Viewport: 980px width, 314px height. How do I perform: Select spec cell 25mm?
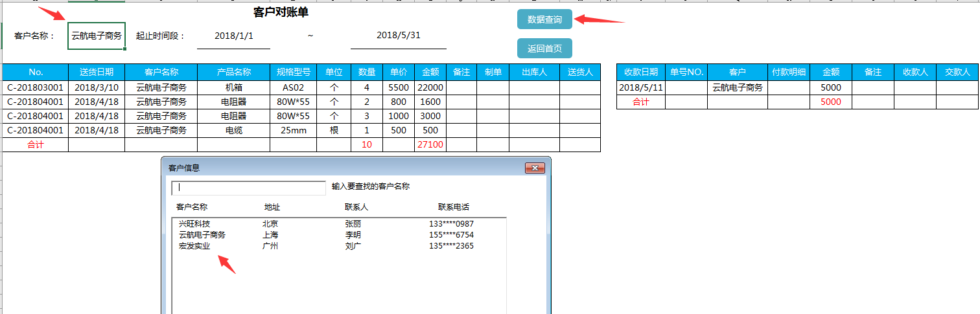(x=294, y=130)
